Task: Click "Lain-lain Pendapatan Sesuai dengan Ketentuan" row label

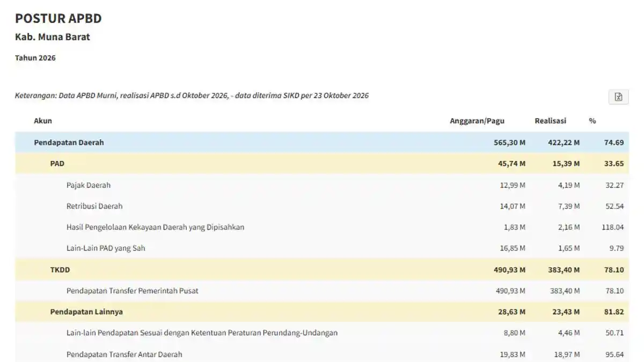Action: coord(202,333)
